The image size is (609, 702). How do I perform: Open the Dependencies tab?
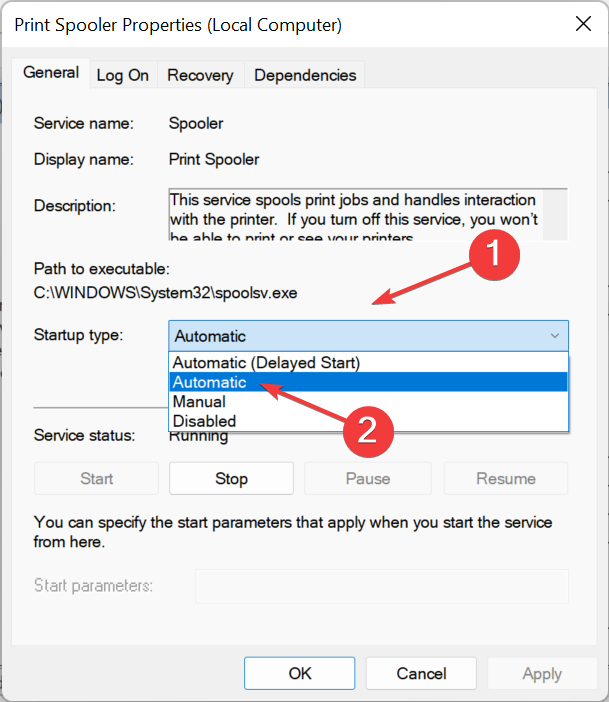pos(305,75)
